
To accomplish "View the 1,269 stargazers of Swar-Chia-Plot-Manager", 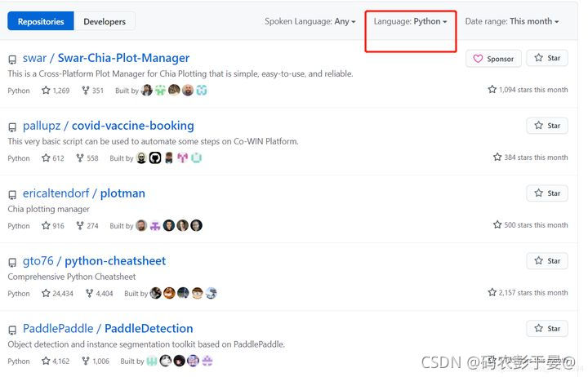I will (56, 91).
